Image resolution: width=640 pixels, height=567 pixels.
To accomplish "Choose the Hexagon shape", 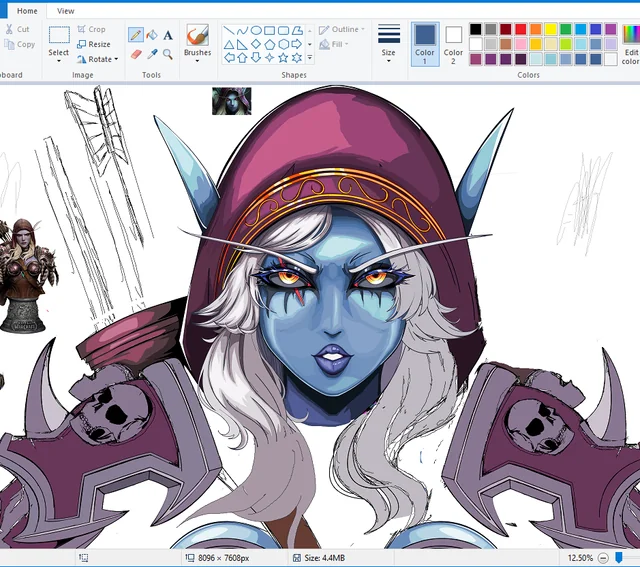I will pos(283,44).
